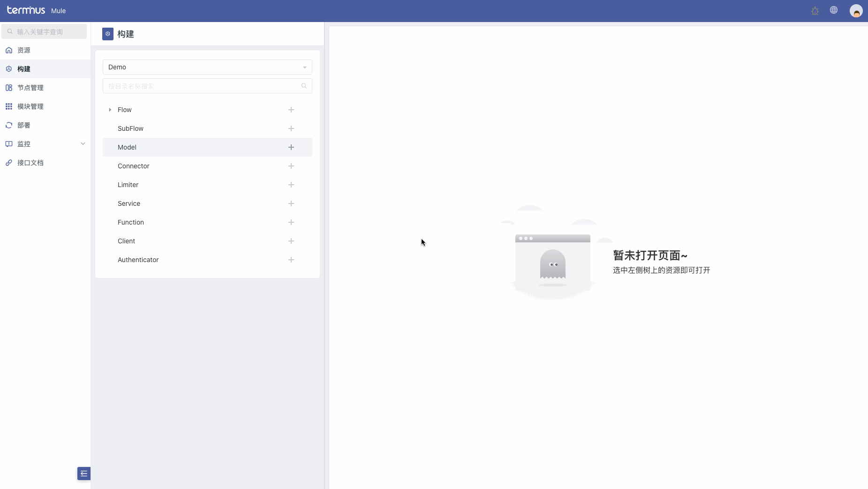Open 接口文档 menu

point(45,163)
